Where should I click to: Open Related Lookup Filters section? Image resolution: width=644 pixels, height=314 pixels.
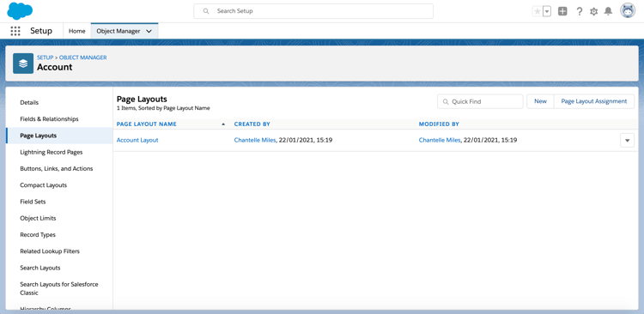tap(50, 251)
